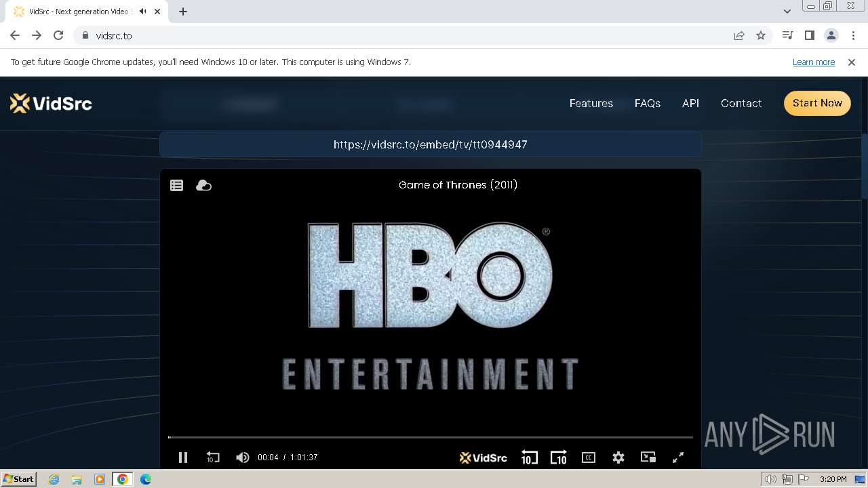Go back in browser history
The image size is (868, 488).
pos(15,35)
